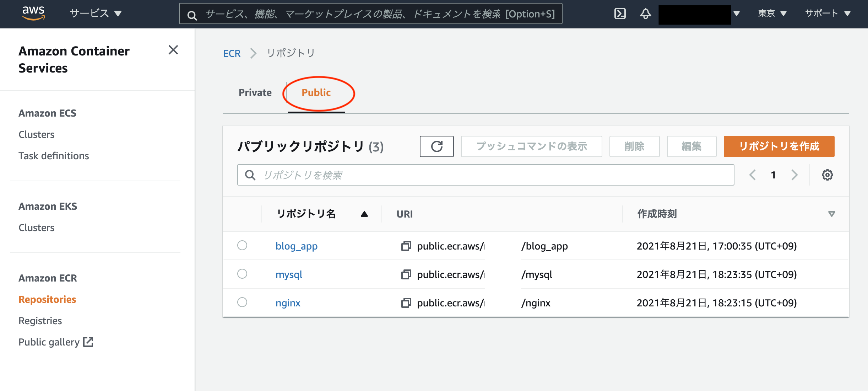Image resolution: width=868 pixels, height=391 pixels.
Task: Click the URI column header
Action: point(405,214)
